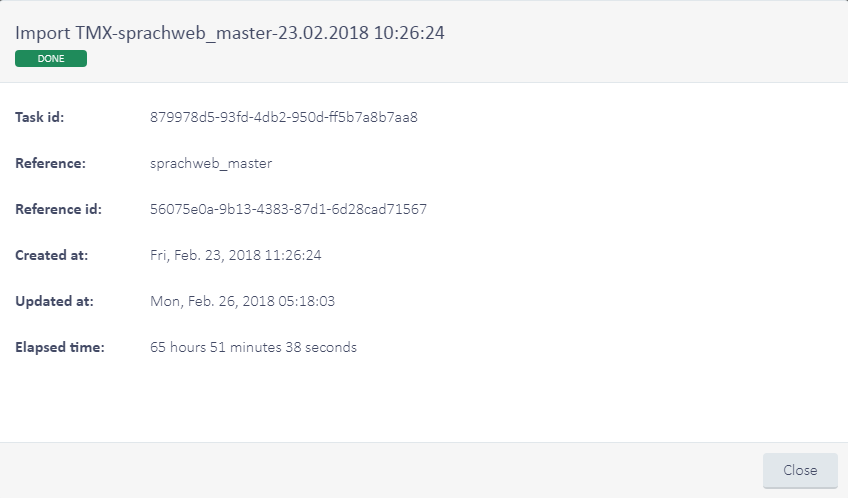Click the Close button
The image size is (848, 498).
800,470
